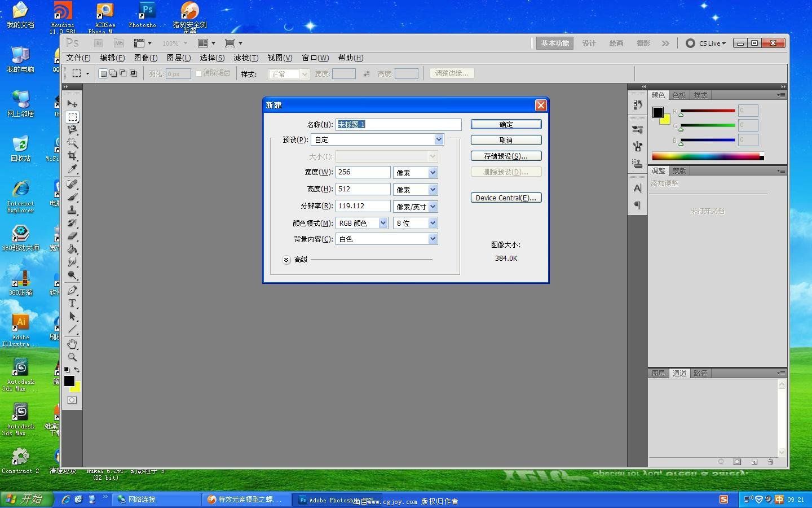Select the Line shape tool
This screenshot has height=508, width=812.
[x=72, y=329]
